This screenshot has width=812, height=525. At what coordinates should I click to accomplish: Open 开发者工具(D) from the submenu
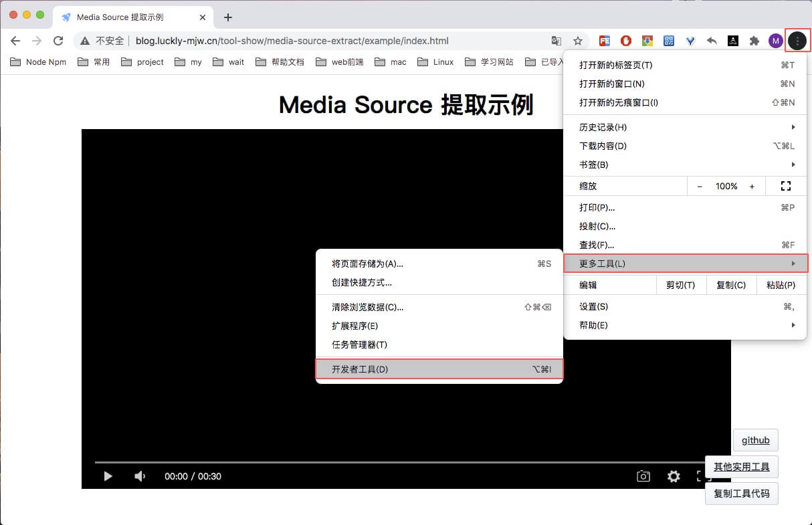[439, 369]
